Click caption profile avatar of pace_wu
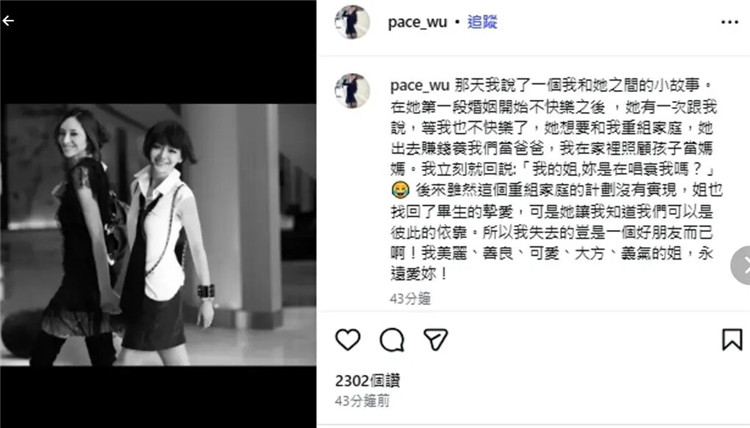This screenshot has height=428, width=750. 352,90
